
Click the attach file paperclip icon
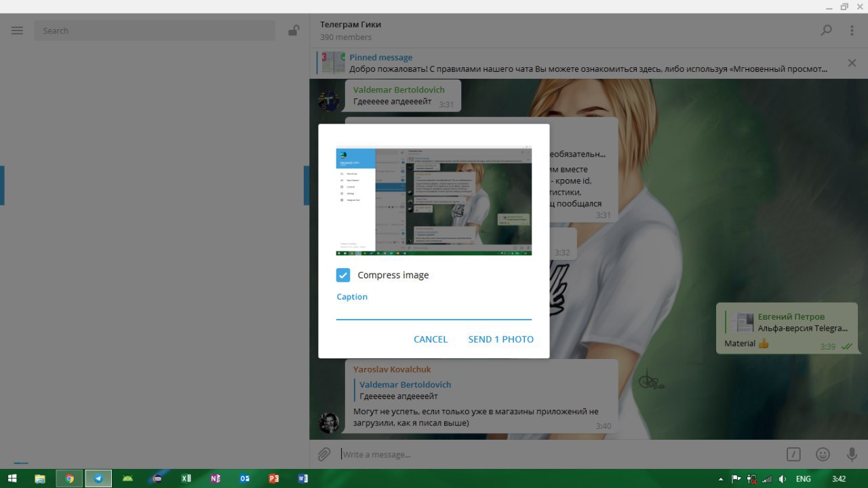324,454
